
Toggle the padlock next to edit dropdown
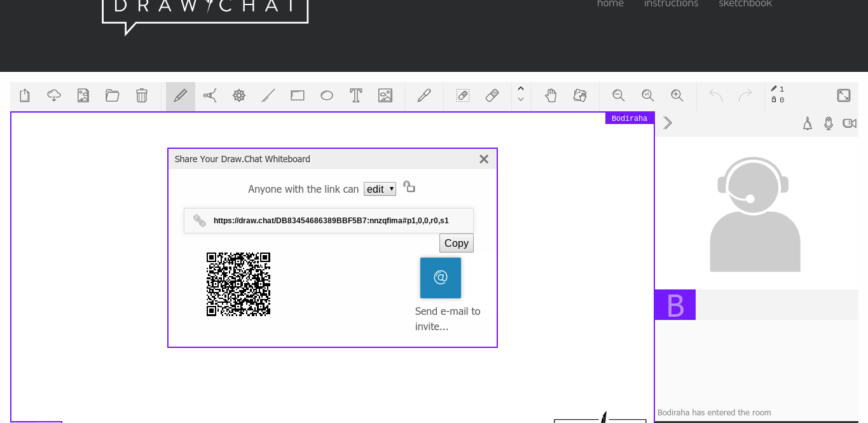[409, 187]
